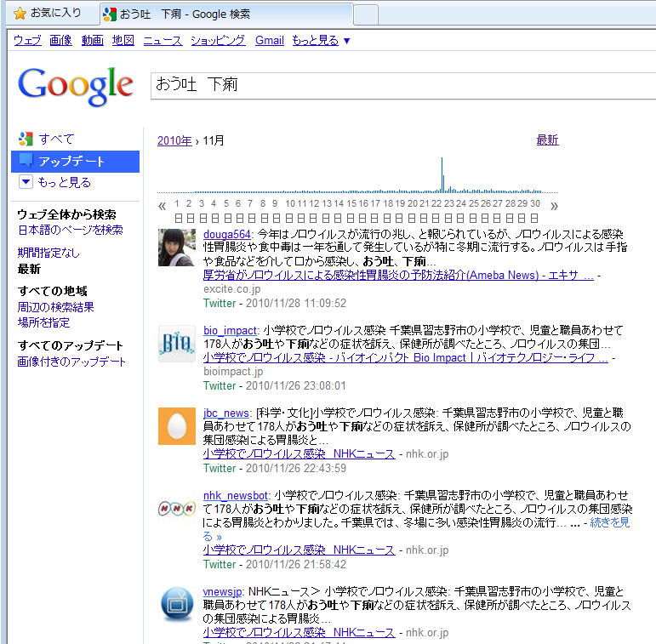Click 画像付きのアップデート link

pyautogui.click(x=71, y=362)
